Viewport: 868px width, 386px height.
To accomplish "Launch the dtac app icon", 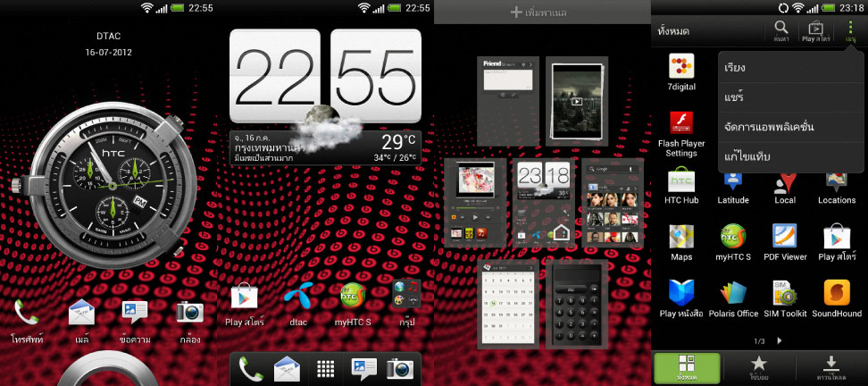I will pos(298,302).
